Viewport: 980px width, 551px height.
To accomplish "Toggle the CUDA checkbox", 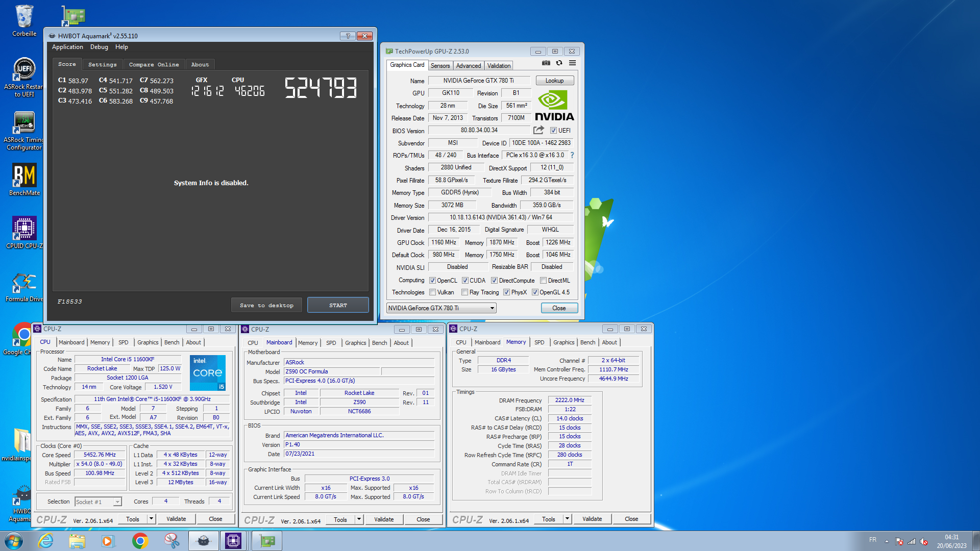I will 465,281.
